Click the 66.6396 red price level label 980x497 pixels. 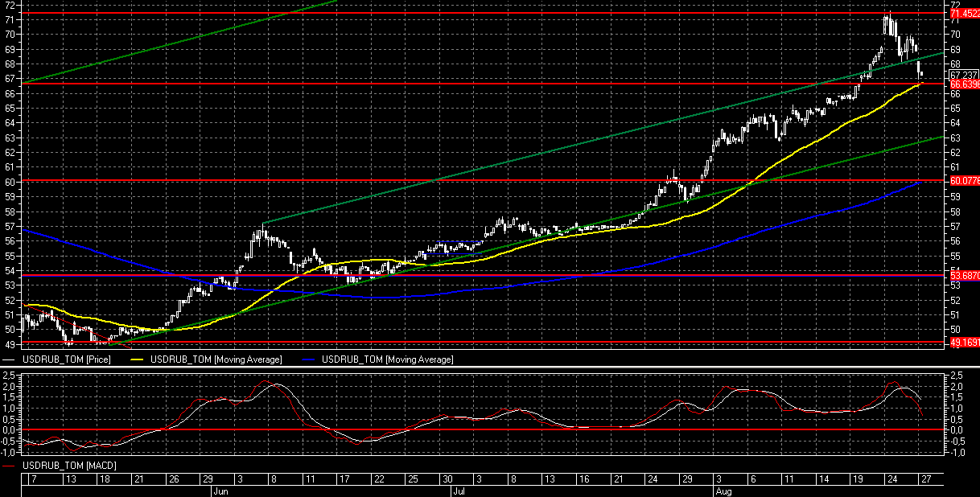(964, 84)
